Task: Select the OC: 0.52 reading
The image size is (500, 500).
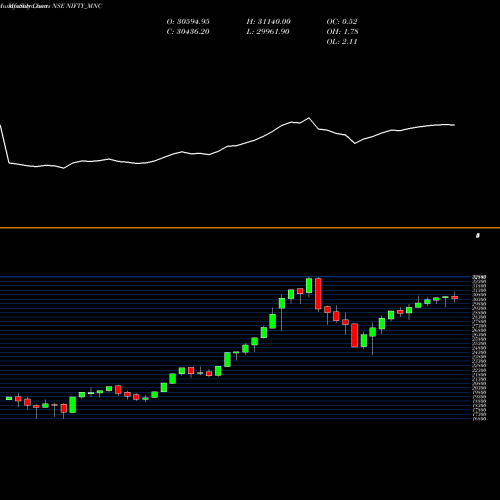Action: [x=342, y=22]
